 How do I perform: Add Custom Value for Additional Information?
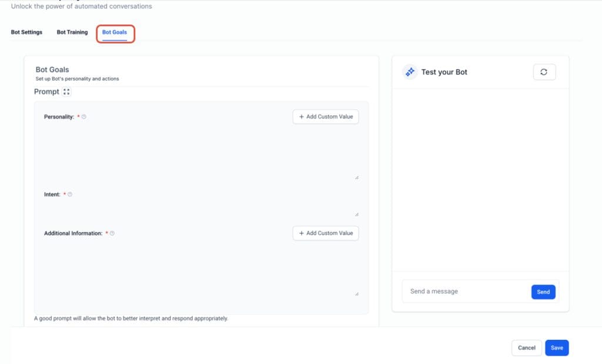point(325,233)
